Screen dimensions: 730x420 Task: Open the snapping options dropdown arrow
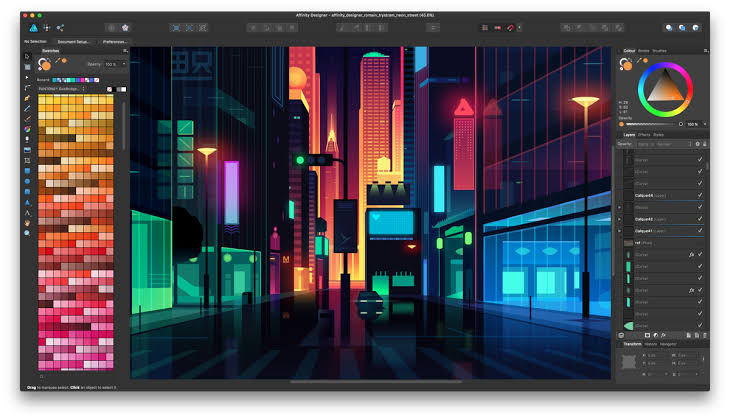519,28
